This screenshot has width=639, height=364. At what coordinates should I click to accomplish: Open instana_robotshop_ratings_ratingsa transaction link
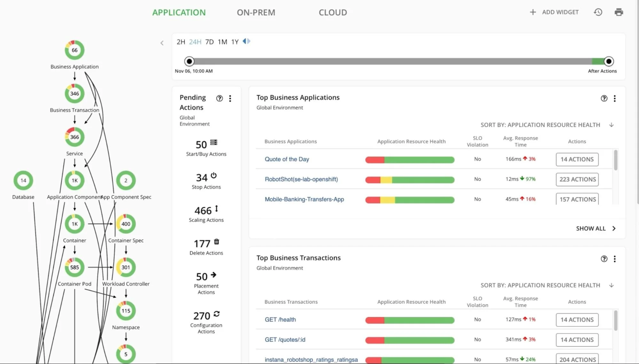pos(311,360)
